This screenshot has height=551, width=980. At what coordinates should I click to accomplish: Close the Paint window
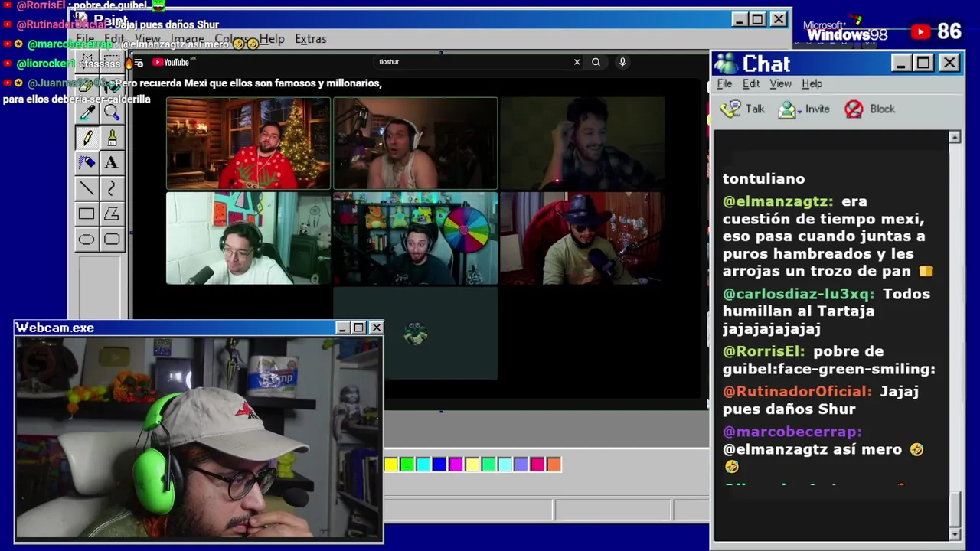click(778, 19)
